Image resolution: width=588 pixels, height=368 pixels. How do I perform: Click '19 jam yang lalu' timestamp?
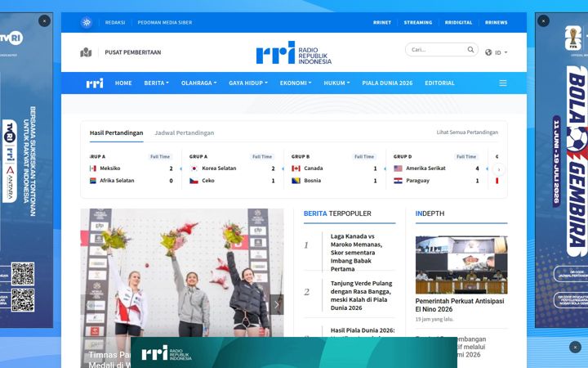(x=434, y=319)
